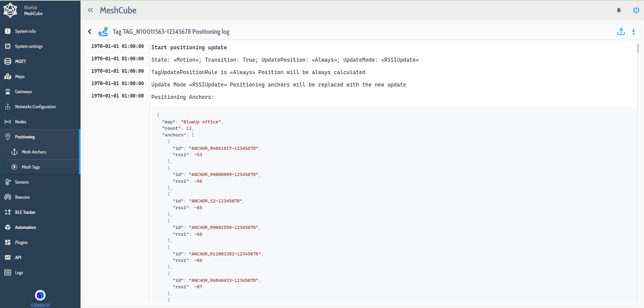Image resolution: width=644 pixels, height=308 pixels.
Task: Click the power/logout icon
Action: 636,10
